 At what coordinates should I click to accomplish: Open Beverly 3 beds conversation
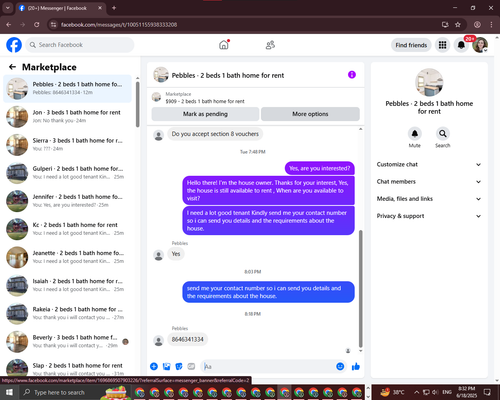click(x=67, y=342)
